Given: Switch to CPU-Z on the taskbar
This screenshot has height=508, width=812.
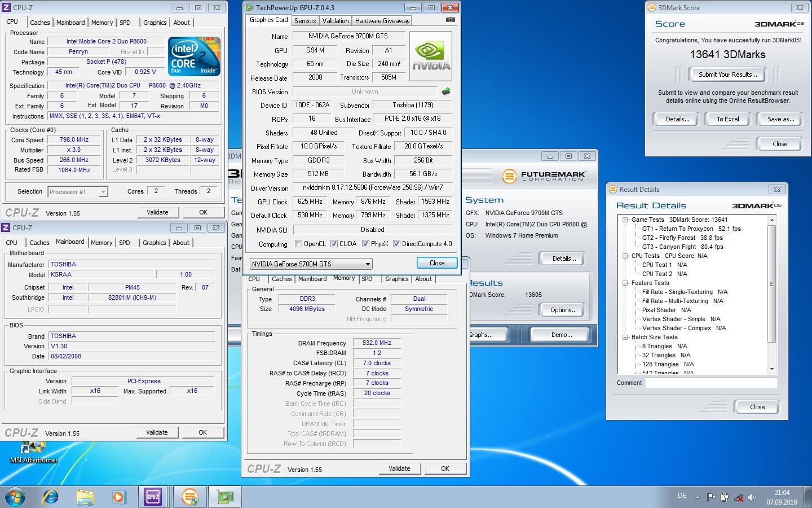Looking at the screenshot, I should (x=153, y=497).
